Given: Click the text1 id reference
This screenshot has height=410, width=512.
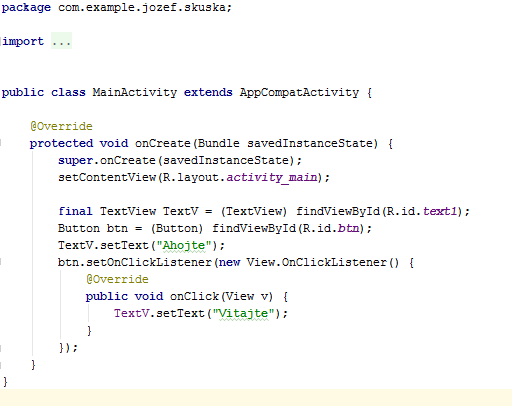Looking at the screenshot, I should tap(440, 211).
